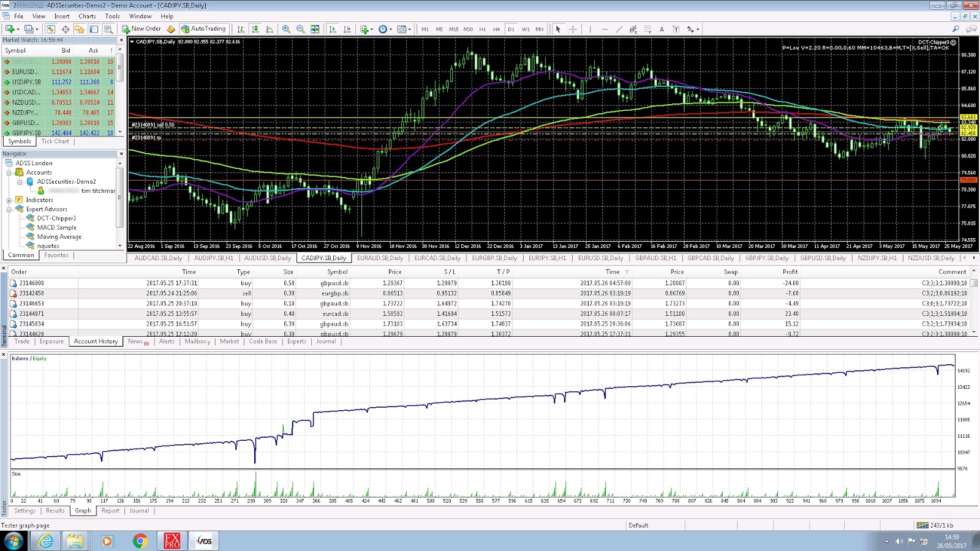Screen dimensions: 980x551
Task: Open the Insert menu
Action: click(62, 17)
